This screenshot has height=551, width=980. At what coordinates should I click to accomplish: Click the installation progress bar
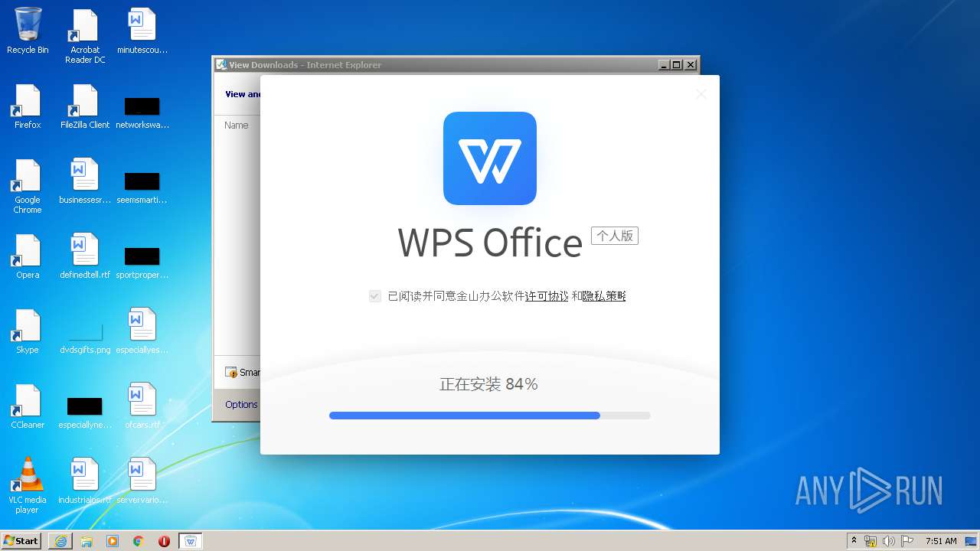pos(490,416)
